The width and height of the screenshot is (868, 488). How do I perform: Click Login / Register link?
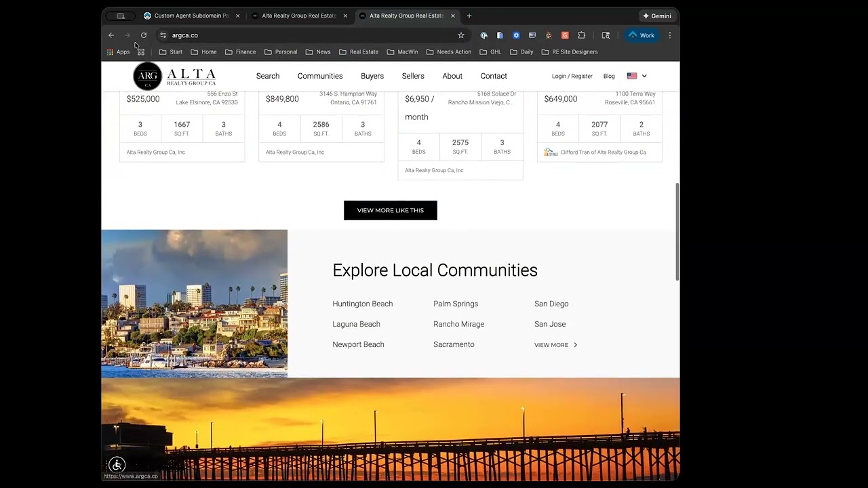(x=572, y=76)
